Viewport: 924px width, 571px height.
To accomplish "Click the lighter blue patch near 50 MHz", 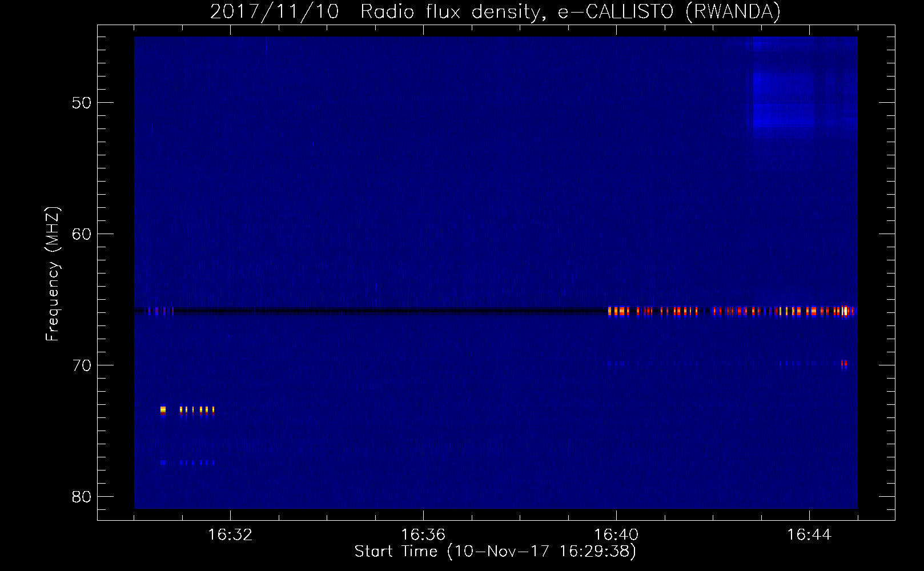I will point(783,100).
